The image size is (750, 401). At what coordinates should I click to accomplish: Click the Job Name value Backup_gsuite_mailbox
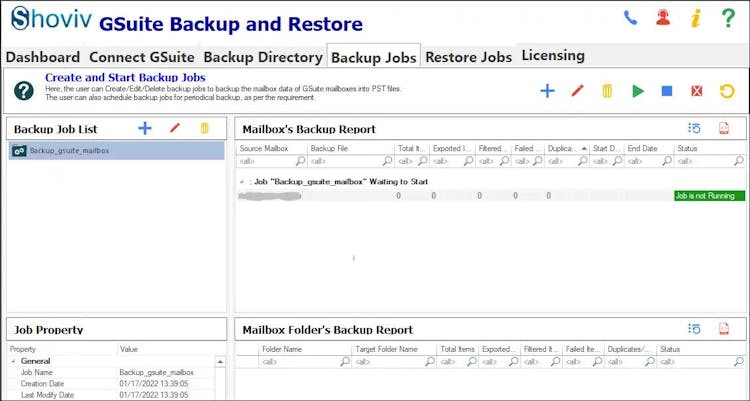tap(156, 372)
